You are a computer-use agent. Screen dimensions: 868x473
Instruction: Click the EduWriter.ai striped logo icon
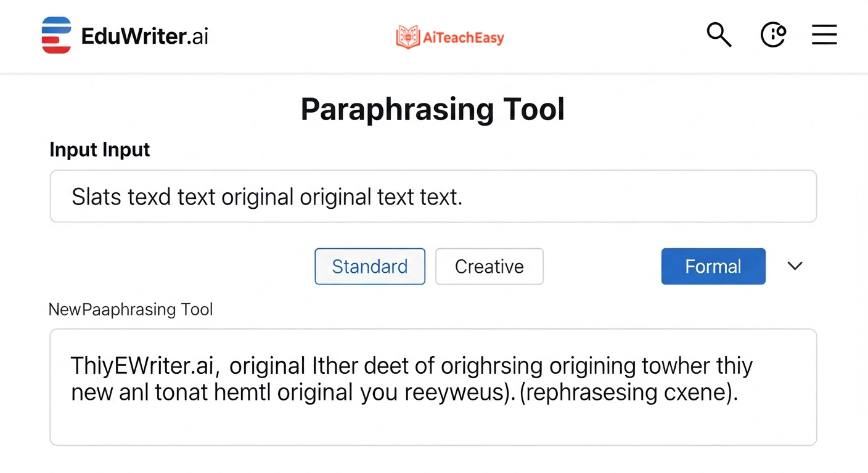56,35
